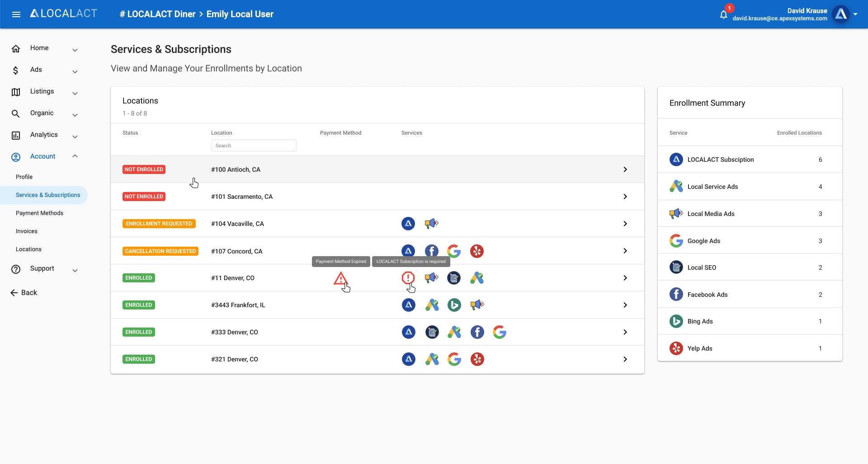Screen dimensions: 868x464
Task: Open Invoices page
Action: 27,231
